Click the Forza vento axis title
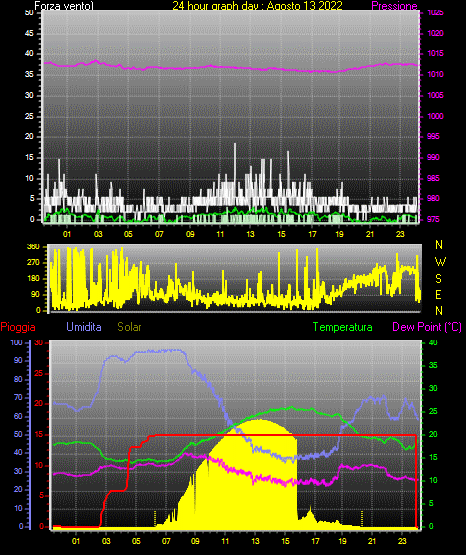Image resolution: width=466 pixels, height=555 pixels. coord(64,6)
